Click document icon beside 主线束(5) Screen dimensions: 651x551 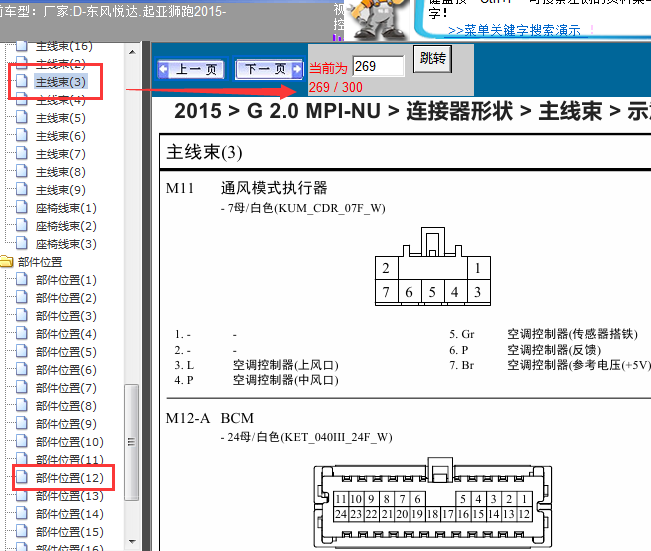(x=22, y=117)
